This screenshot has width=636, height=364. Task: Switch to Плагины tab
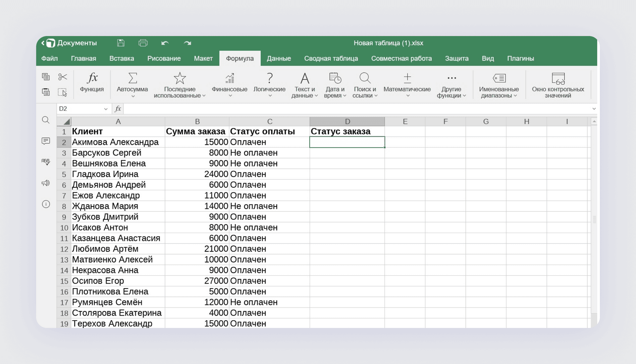coord(520,59)
